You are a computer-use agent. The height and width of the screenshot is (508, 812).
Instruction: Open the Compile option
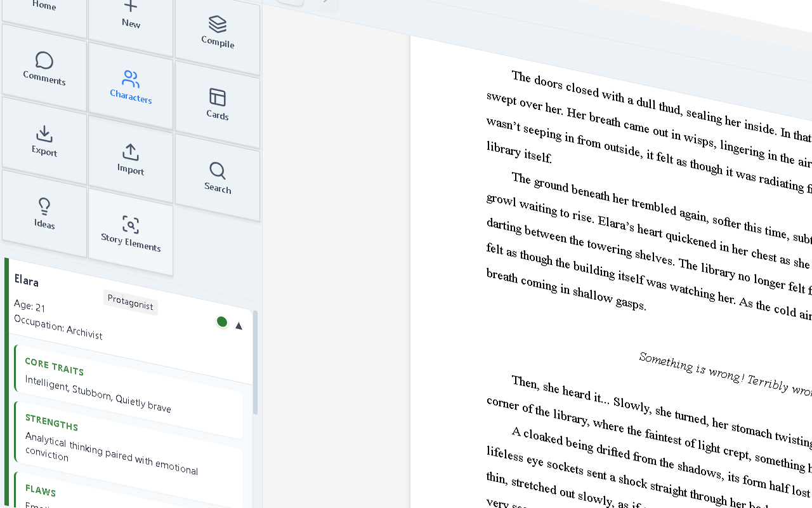coord(218,32)
